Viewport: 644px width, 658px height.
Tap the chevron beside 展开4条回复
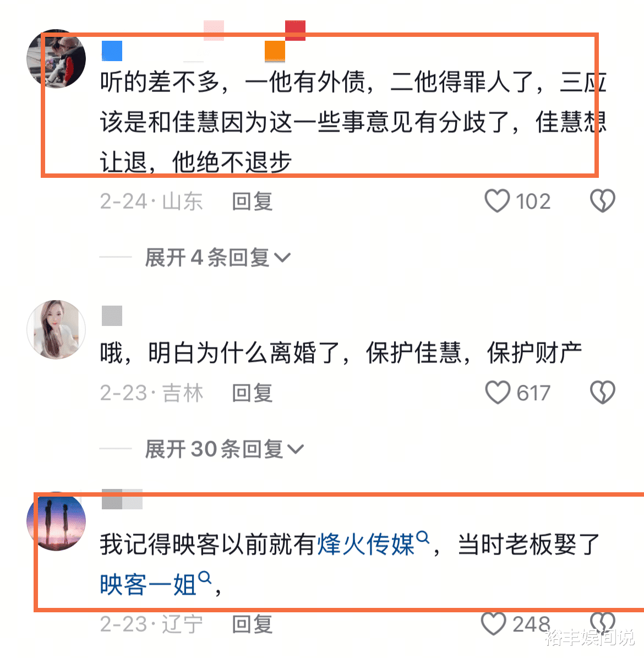pyautogui.click(x=282, y=258)
